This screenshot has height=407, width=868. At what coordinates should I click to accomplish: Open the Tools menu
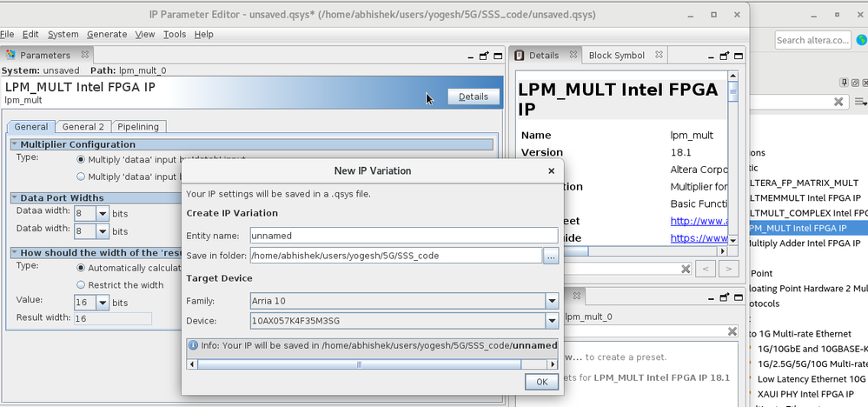(x=175, y=34)
